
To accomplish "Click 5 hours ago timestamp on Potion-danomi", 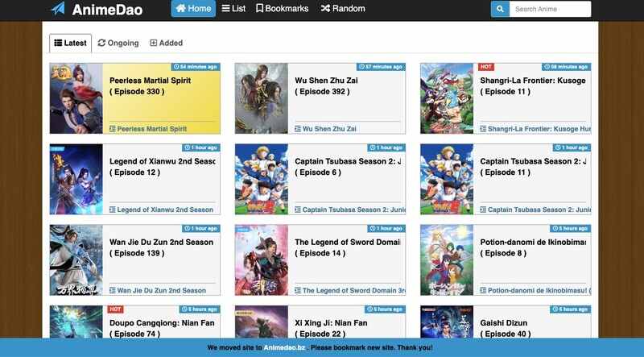I will click(570, 228).
